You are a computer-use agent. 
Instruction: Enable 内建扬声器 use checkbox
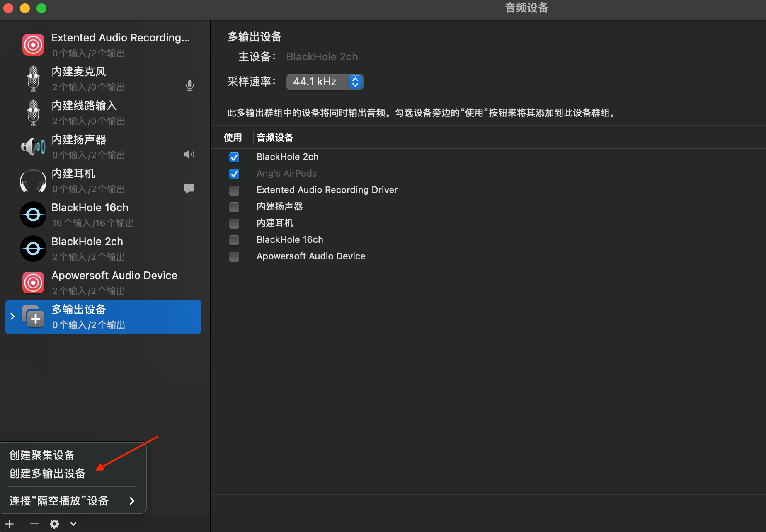tap(234, 207)
